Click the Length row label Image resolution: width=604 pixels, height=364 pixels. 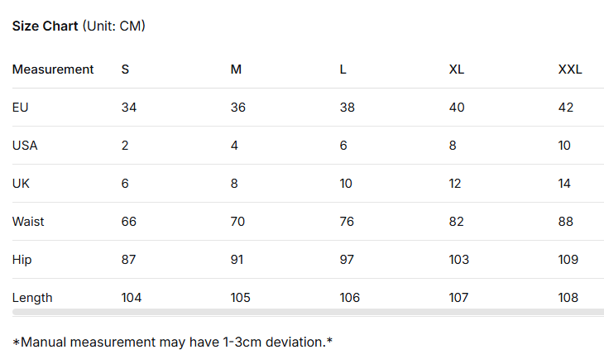(x=32, y=298)
